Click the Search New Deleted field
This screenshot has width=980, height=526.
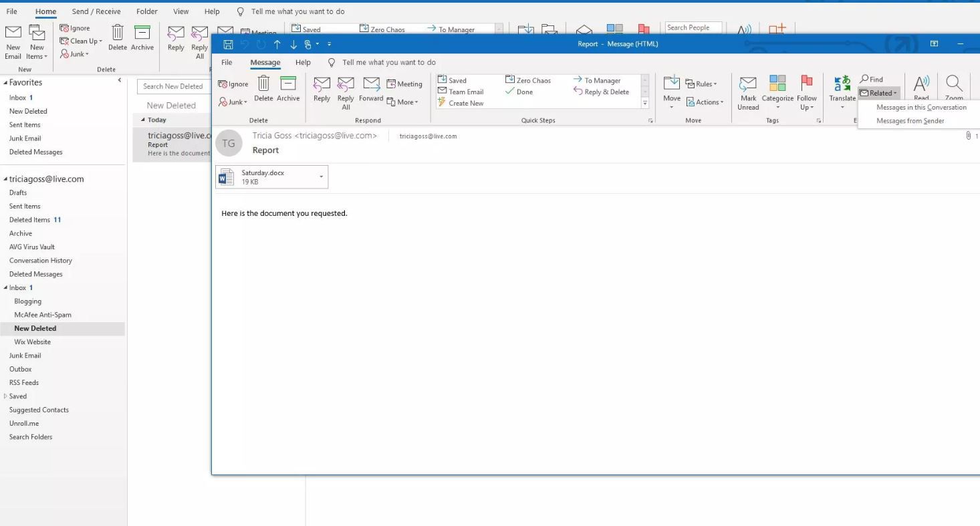click(x=174, y=86)
